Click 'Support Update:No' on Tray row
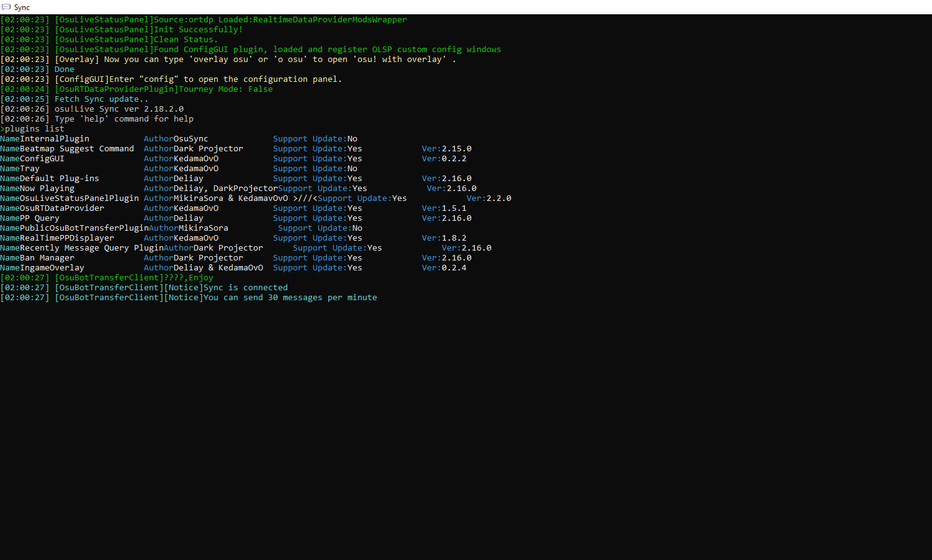The height and width of the screenshot is (560, 932). (315, 169)
